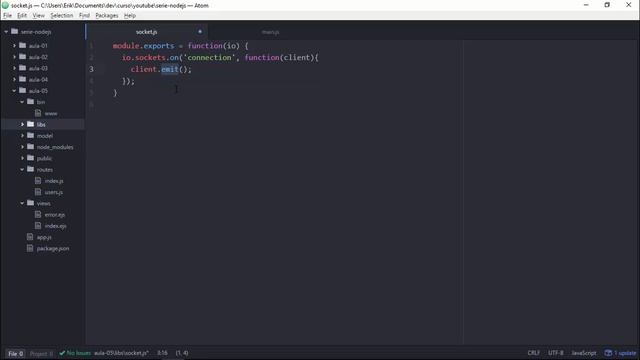Viewport: 640px width, 360px height.
Task: Click the Atom logo in title bar
Action: (x=5, y=5)
